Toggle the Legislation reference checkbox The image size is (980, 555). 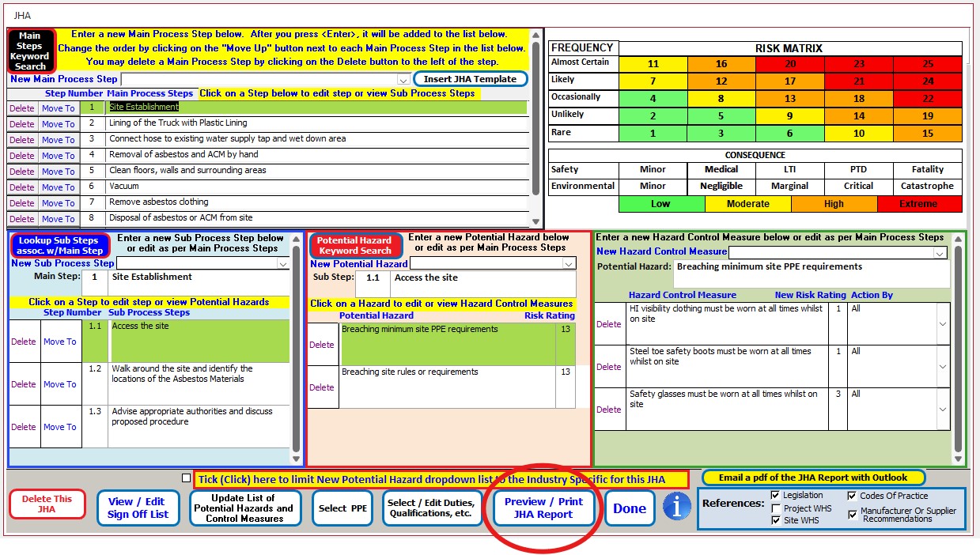click(x=775, y=496)
